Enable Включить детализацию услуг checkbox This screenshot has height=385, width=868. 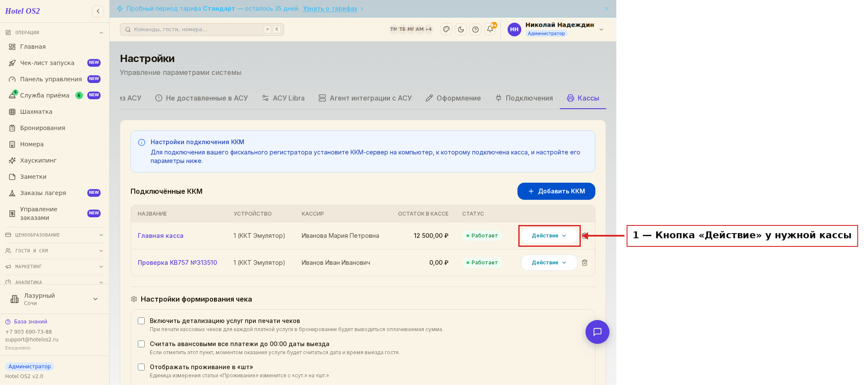click(141, 321)
